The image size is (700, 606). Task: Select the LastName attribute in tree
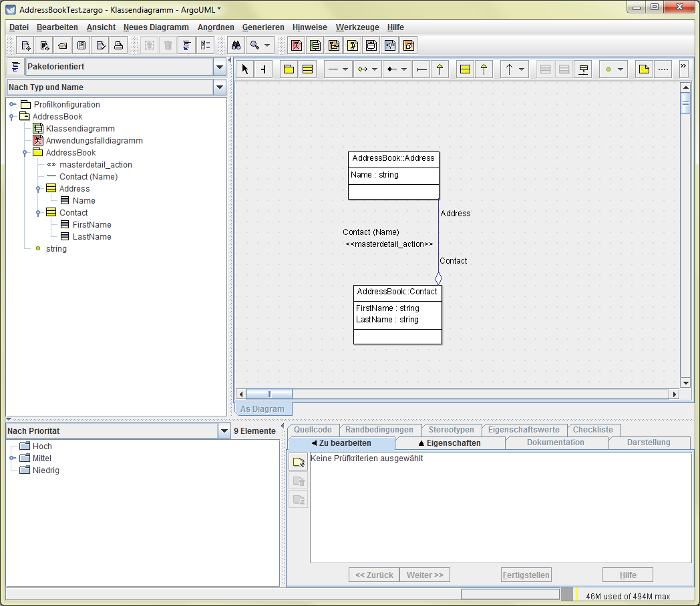click(92, 237)
